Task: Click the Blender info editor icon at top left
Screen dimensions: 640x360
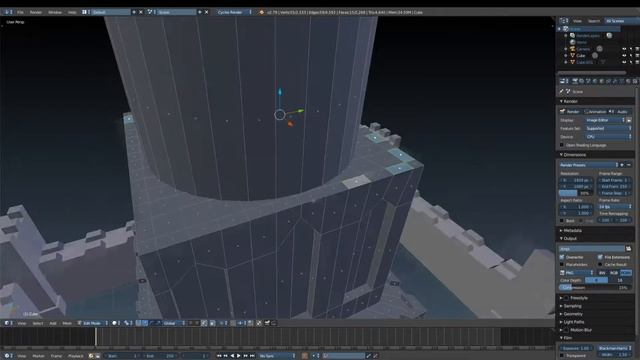Action: tap(8, 12)
